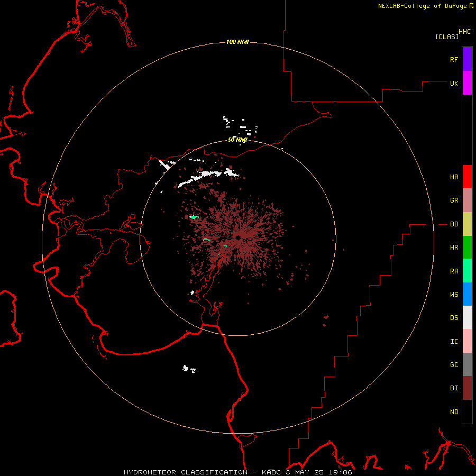Click the NEXLAB-College of DuPage credit text
The width and height of the screenshot is (476, 476).
pyautogui.click(x=422, y=6)
